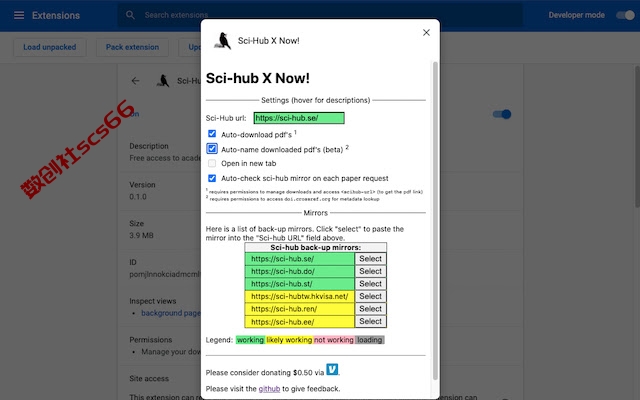Click the https://sci-hub.do/ mirror cell
Viewport: 640px width, 400px height.
coord(300,271)
